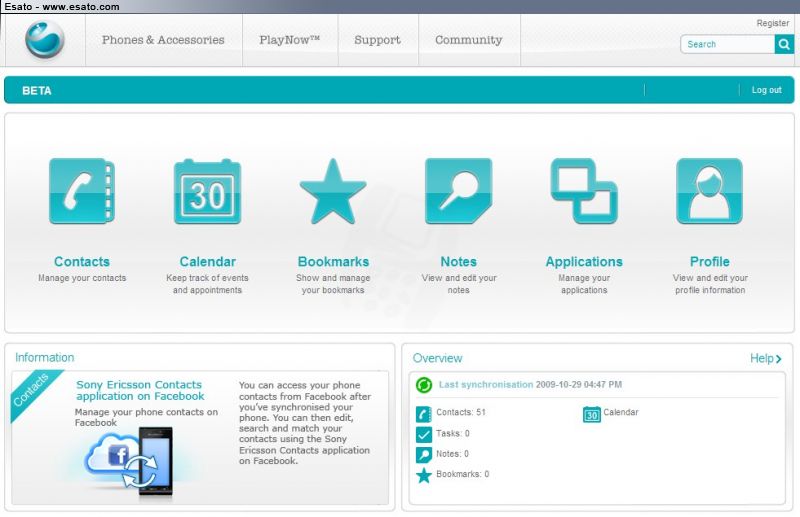Click the Notes heading link
The width and height of the screenshot is (800, 517).
click(x=458, y=261)
